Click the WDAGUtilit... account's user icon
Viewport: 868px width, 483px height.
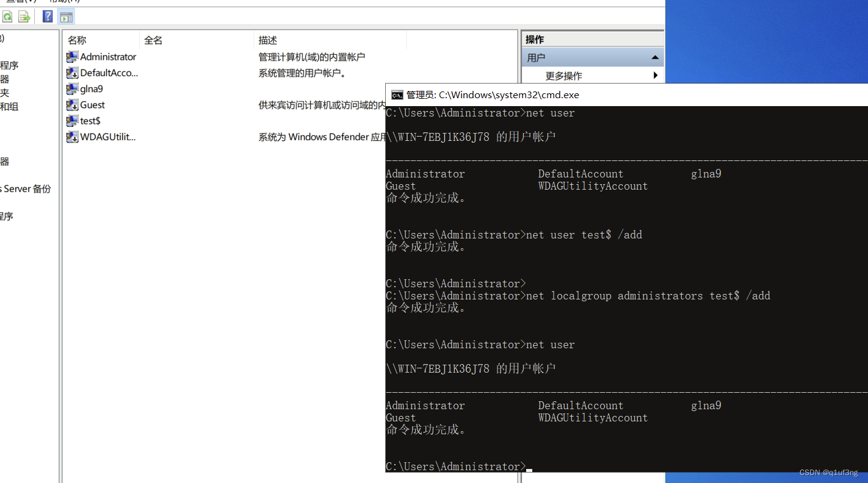click(x=72, y=137)
